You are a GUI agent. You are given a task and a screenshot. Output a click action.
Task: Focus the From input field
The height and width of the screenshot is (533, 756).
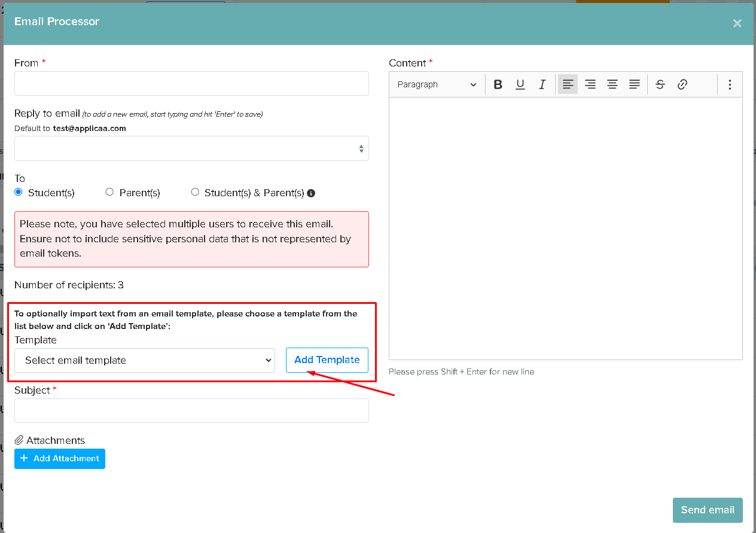191,84
